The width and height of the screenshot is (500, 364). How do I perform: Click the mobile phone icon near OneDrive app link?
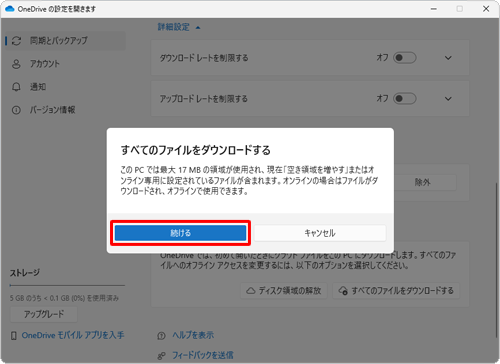pyautogui.click(x=14, y=336)
